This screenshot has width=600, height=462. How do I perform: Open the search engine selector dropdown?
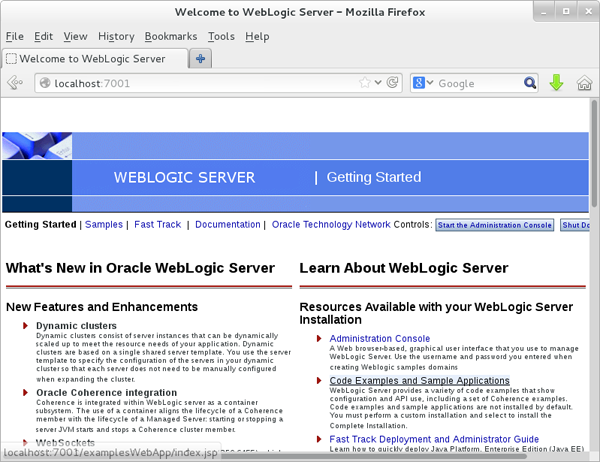click(x=423, y=83)
